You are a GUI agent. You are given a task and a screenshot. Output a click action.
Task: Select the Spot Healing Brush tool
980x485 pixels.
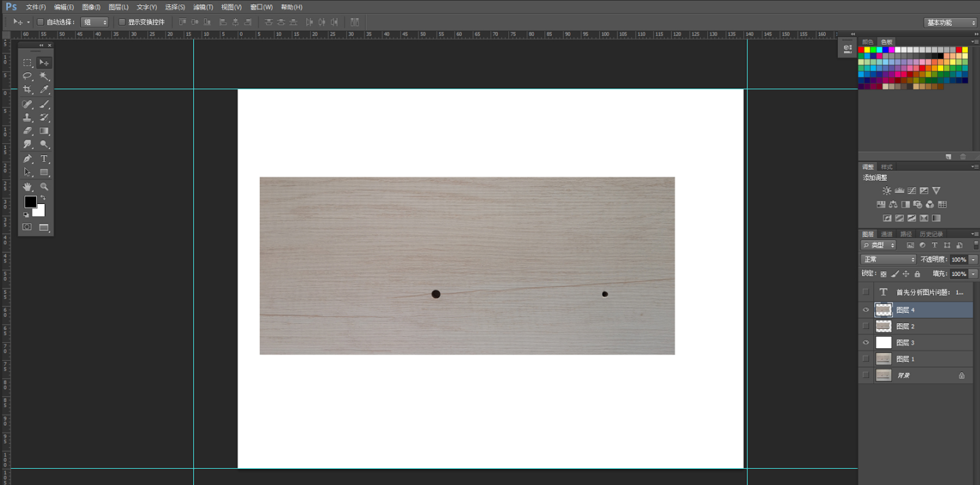click(x=28, y=104)
